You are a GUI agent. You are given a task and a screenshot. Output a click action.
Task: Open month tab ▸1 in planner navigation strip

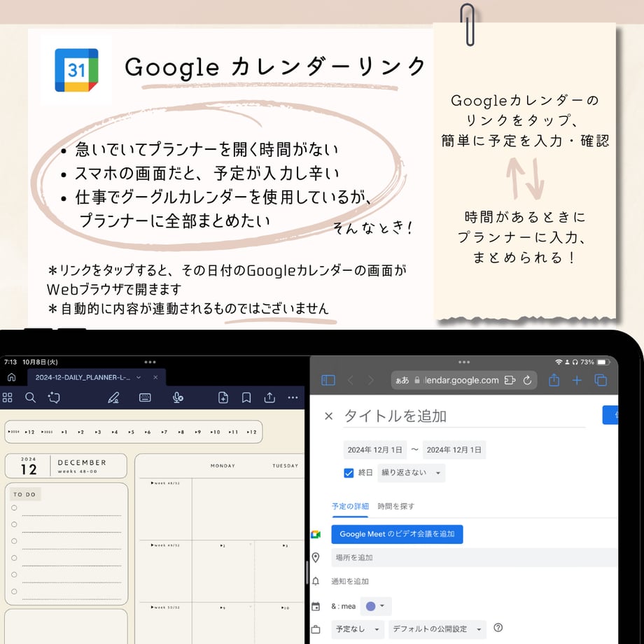coord(64,432)
